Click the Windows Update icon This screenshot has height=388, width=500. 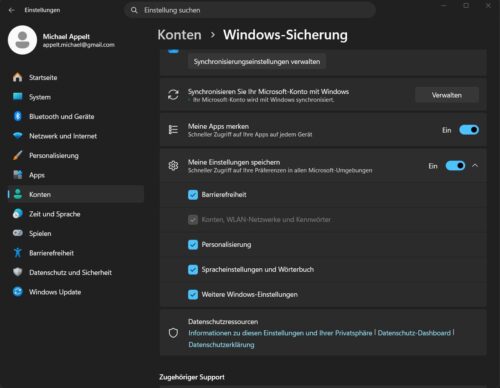pos(18,292)
